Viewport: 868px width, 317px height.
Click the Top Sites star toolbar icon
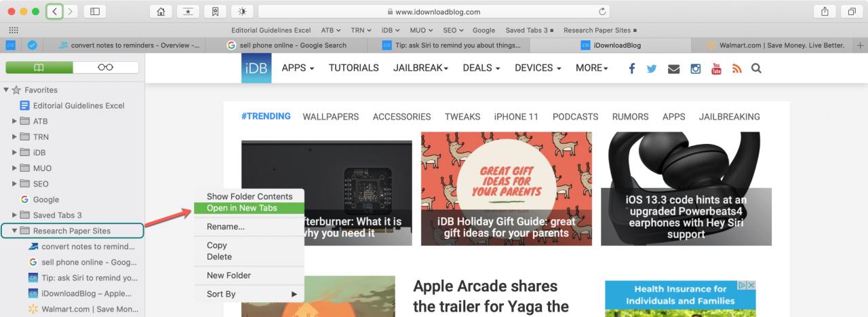187,12
